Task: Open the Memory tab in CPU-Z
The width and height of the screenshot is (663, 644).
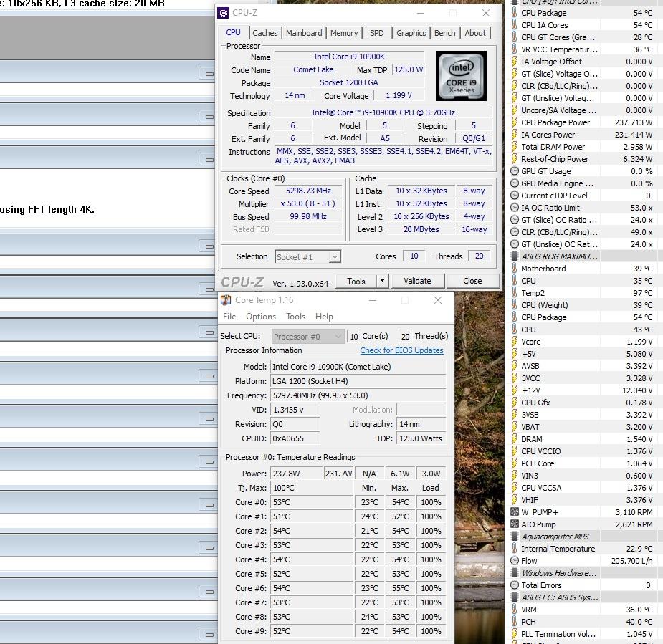Action: tap(344, 33)
